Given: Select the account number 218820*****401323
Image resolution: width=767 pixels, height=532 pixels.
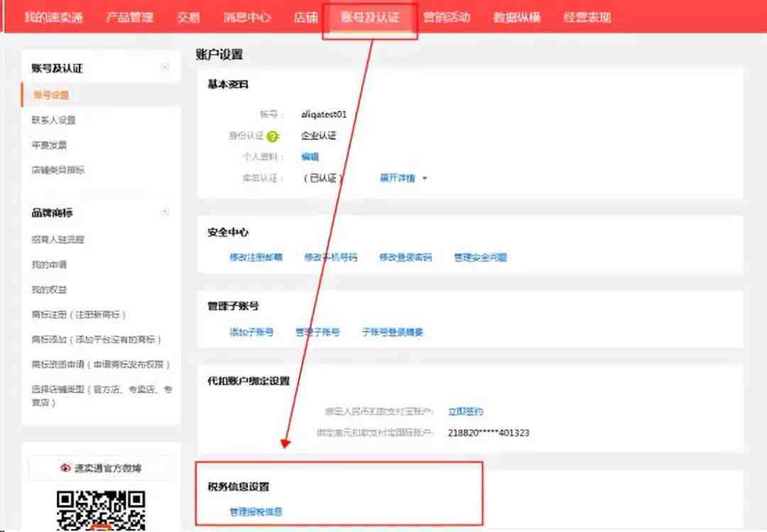Looking at the screenshot, I should point(489,433).
